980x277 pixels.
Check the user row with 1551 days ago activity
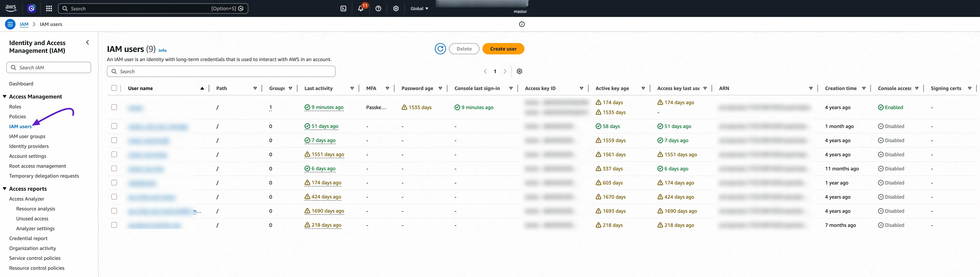[114, 154]
